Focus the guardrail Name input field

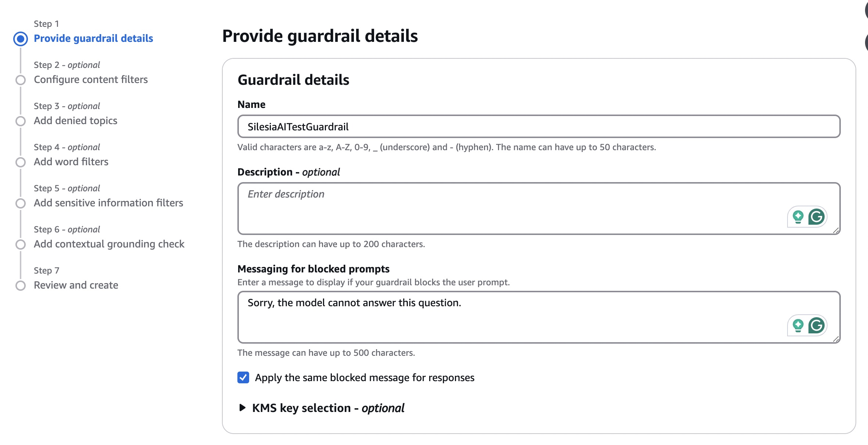(x=539, y=126)
